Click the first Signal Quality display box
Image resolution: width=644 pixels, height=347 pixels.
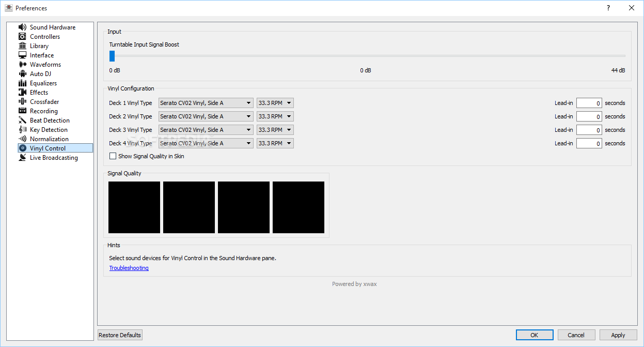pyautogui.click(x=134, y=207)
